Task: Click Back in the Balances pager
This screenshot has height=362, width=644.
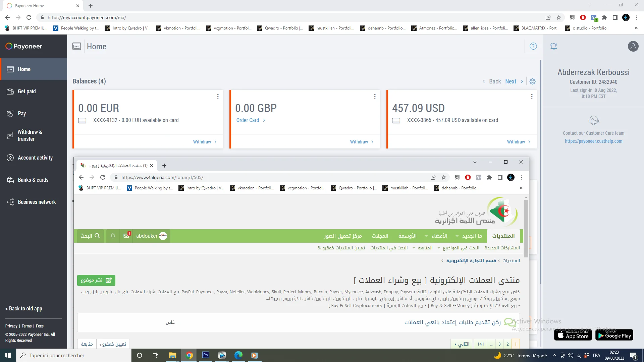Action: tap(491, 81)
